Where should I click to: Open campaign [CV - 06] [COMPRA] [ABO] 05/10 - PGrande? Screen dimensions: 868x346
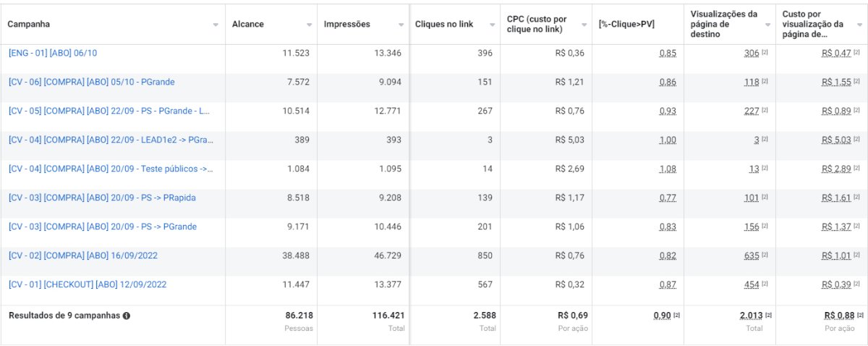pos(91,83)
